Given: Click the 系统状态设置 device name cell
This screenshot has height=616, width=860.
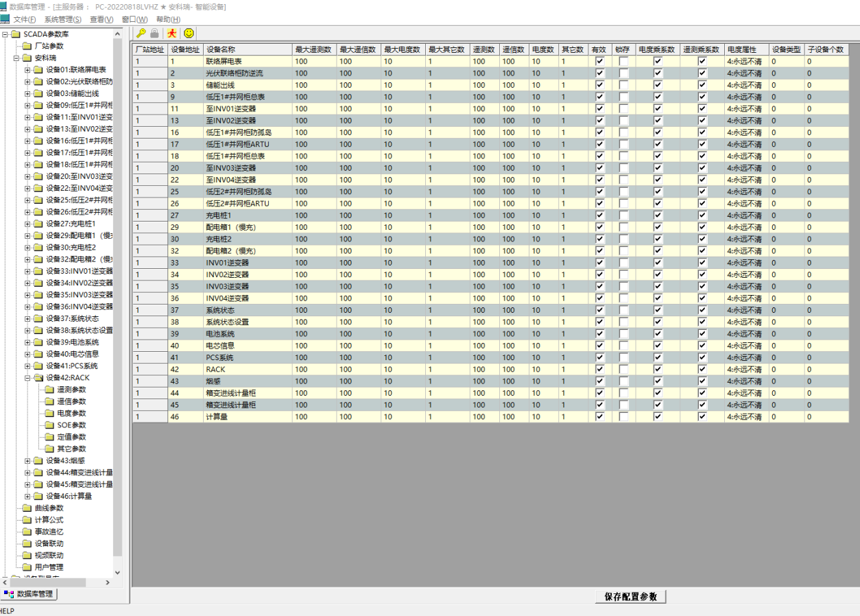Looking at the screenshot, I should (248, 322).
